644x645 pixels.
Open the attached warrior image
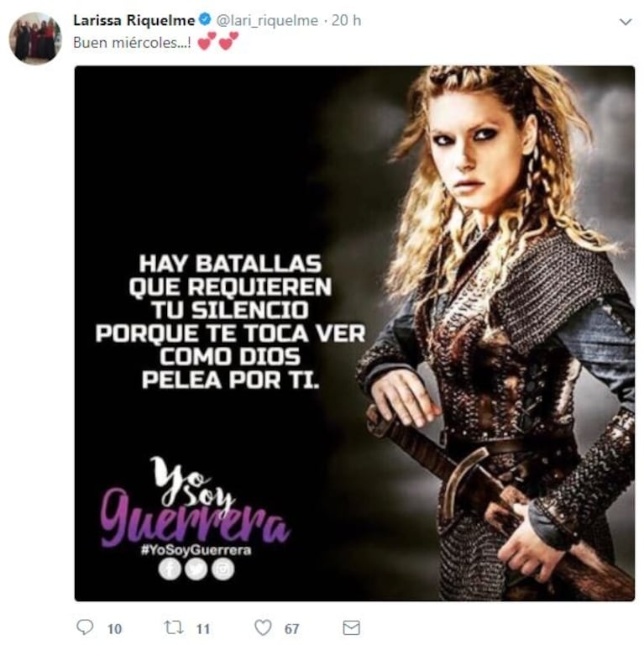coord(354,333)
